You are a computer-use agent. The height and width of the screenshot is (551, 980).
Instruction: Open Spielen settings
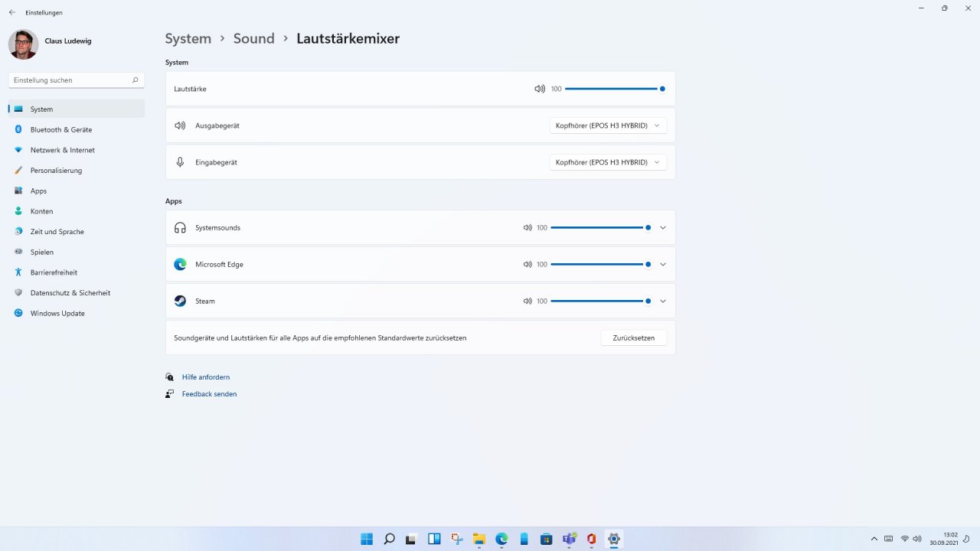tap(77, 253)
